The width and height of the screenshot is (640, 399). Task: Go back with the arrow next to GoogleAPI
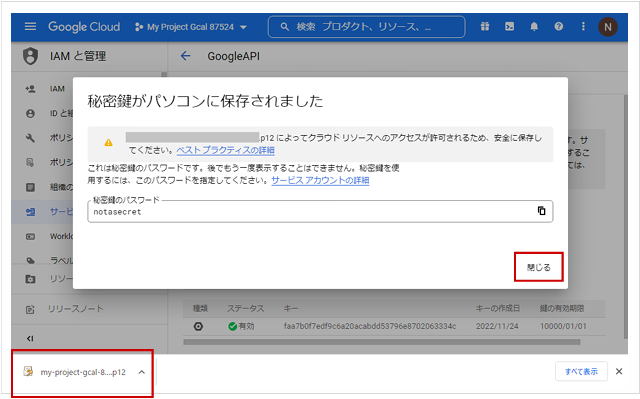(186, 56)
